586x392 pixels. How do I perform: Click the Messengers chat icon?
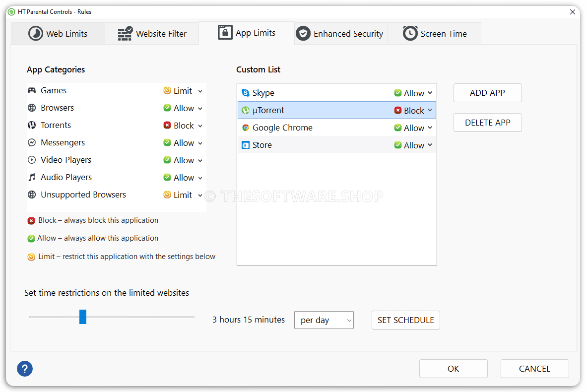(x=32, y=142)
